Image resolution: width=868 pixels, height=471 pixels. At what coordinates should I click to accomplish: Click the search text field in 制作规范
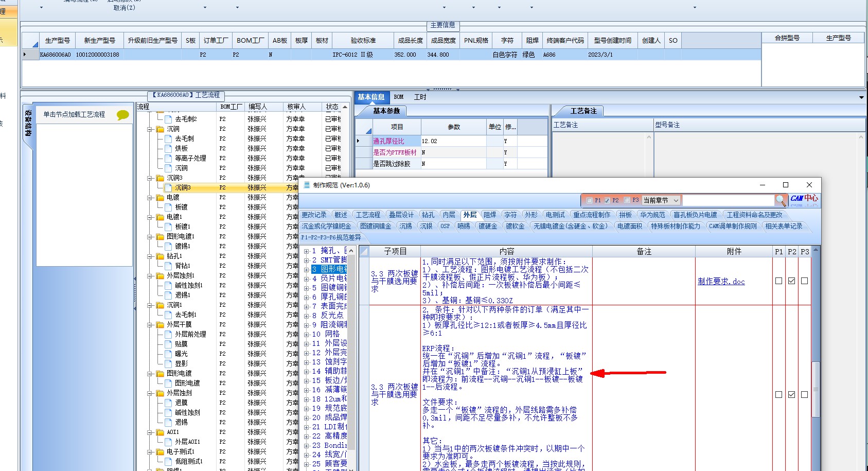coord(728,200)
